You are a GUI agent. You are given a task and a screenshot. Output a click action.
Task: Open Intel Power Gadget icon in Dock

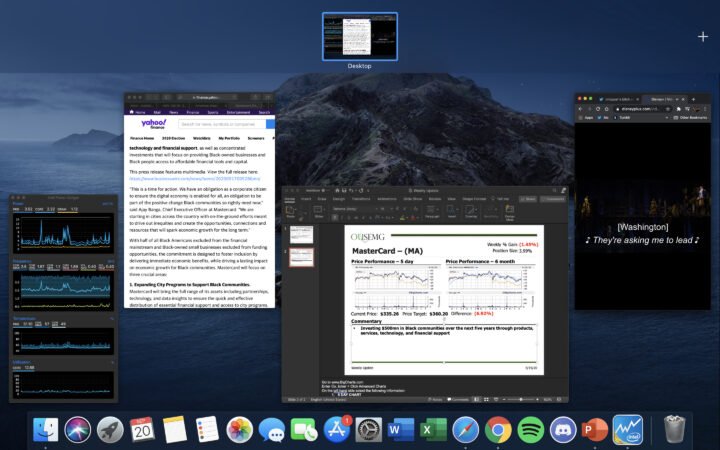(627, 430)
